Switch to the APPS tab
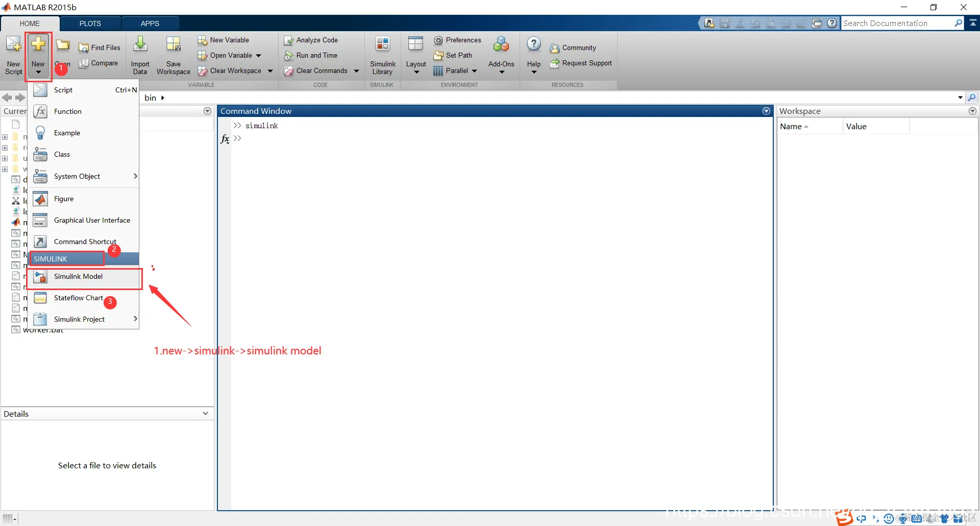 coord(150,23)
